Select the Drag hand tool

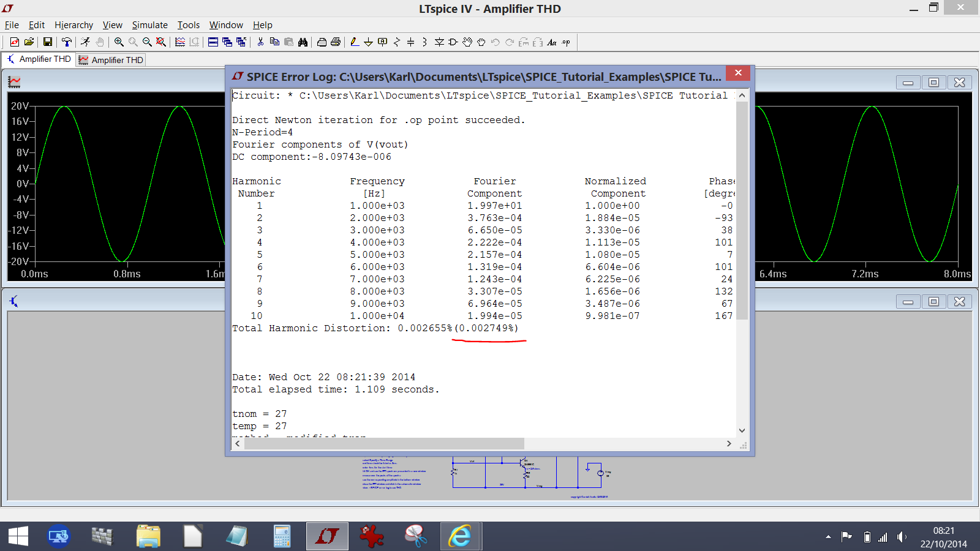click(481, 42)
